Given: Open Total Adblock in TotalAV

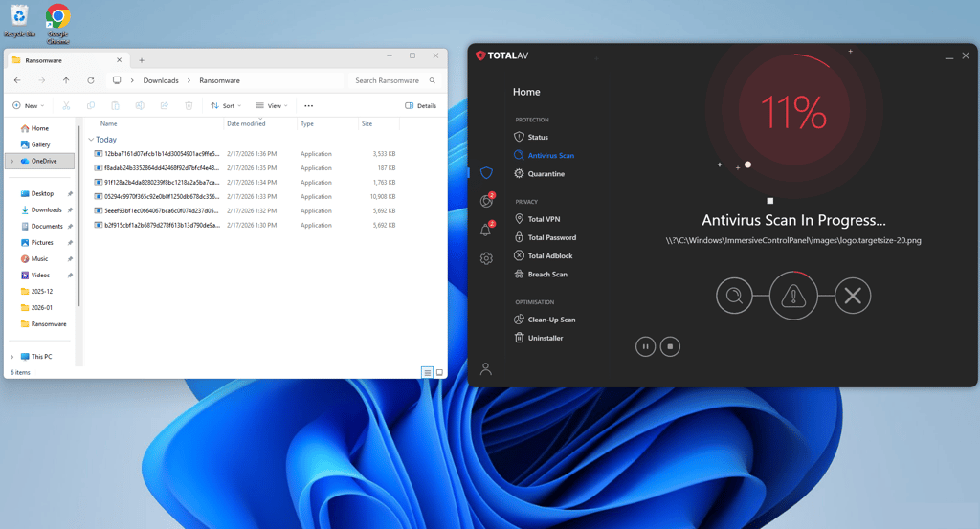Looking at the screenshot, I should click(544, 255).
